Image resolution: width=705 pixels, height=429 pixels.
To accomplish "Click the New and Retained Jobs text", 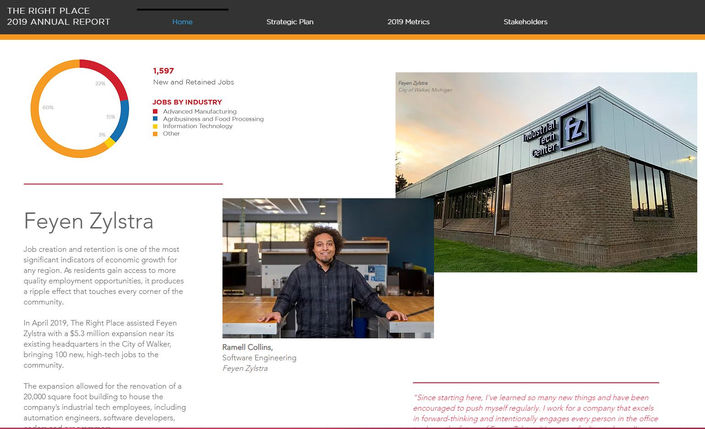I will [x=193, y=82].
